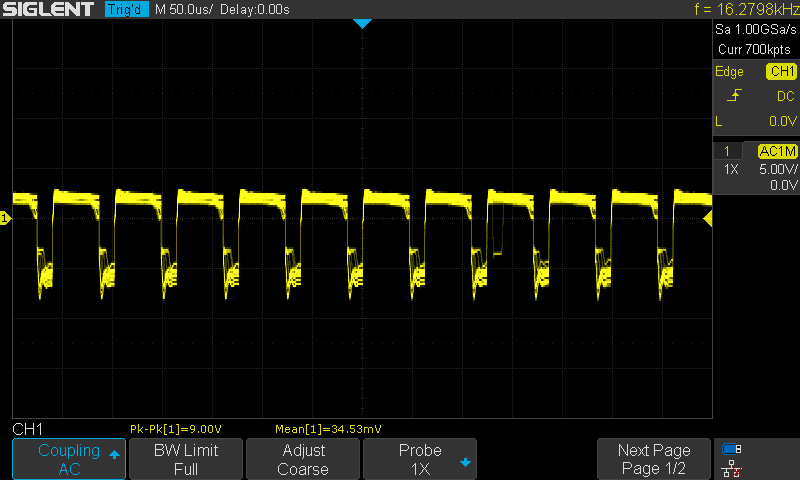
Task: Toggle the BW Limit Full setting
Action: coord(185,459)
